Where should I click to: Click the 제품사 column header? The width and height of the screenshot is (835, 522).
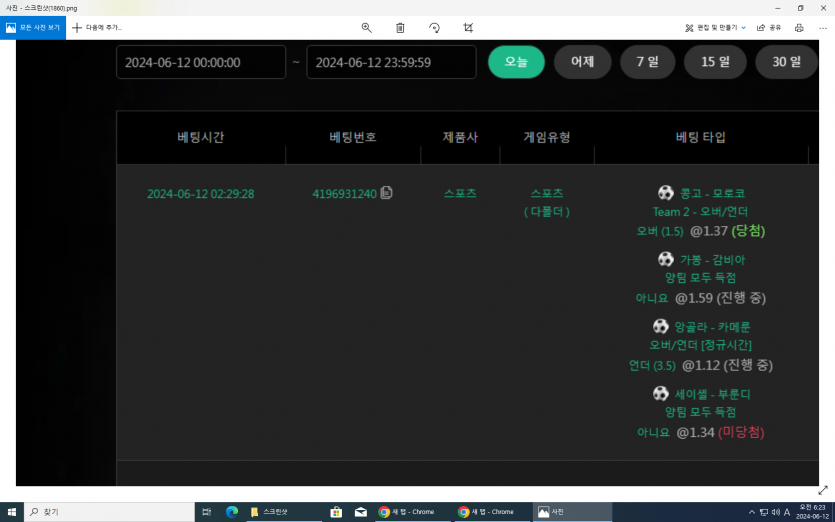point(460,137)
